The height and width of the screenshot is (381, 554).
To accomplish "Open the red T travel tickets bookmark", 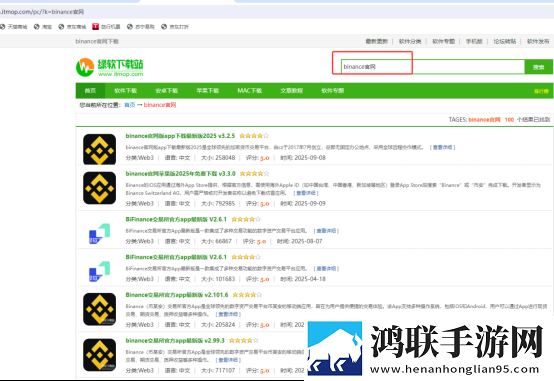I will click(x=106, y=27).
